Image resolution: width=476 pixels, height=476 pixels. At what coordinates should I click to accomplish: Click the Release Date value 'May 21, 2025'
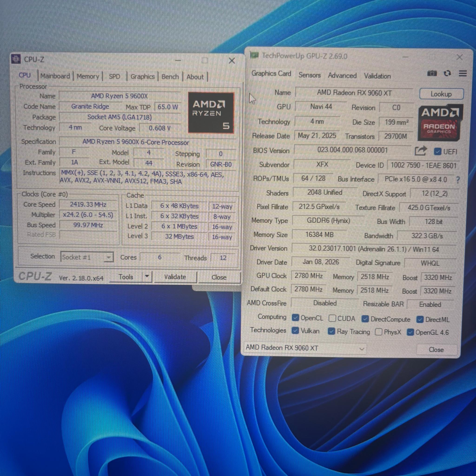tap(317, 136)
